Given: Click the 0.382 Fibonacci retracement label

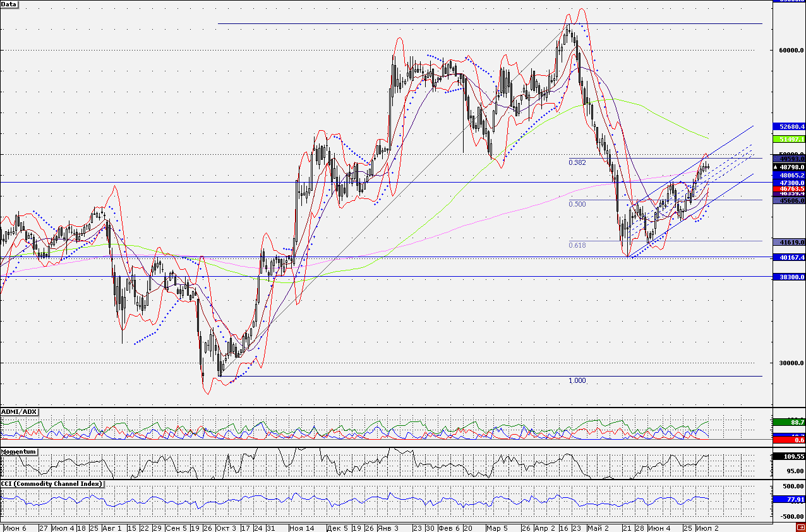Looking at the screenshot, I should [577, 162].
